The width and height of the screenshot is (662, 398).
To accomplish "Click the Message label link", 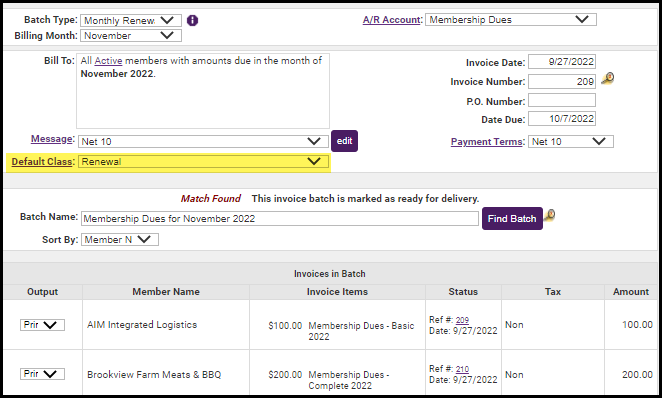I will point(52,139).
